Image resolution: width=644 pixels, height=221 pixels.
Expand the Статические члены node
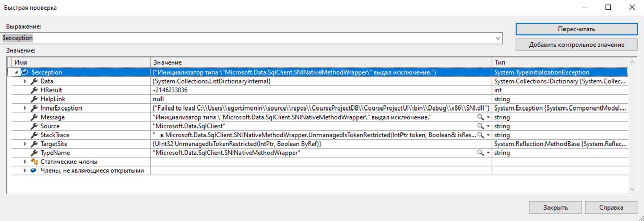pos(25,162)
